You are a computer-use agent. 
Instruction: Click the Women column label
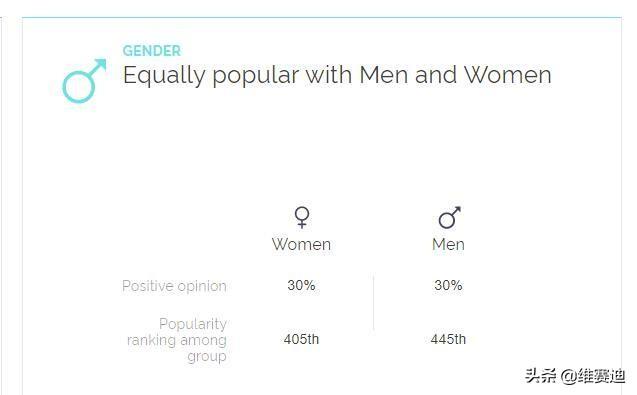[301, 244]
